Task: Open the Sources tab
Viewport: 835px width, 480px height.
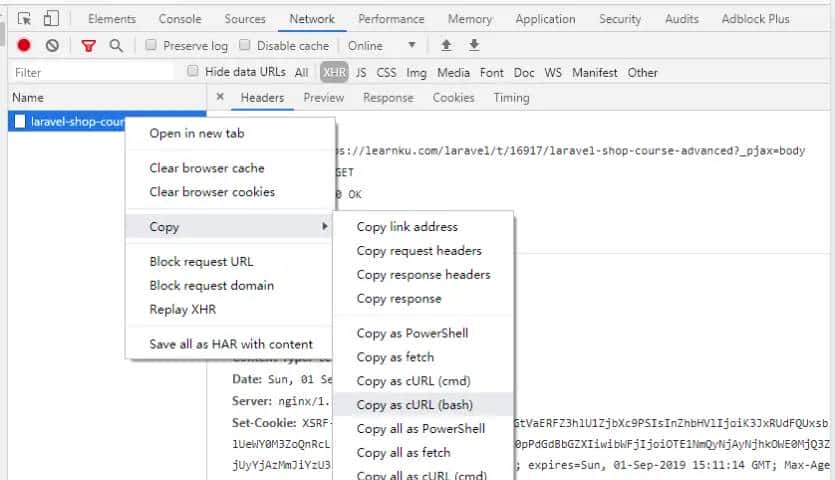Action: point(245,19)
